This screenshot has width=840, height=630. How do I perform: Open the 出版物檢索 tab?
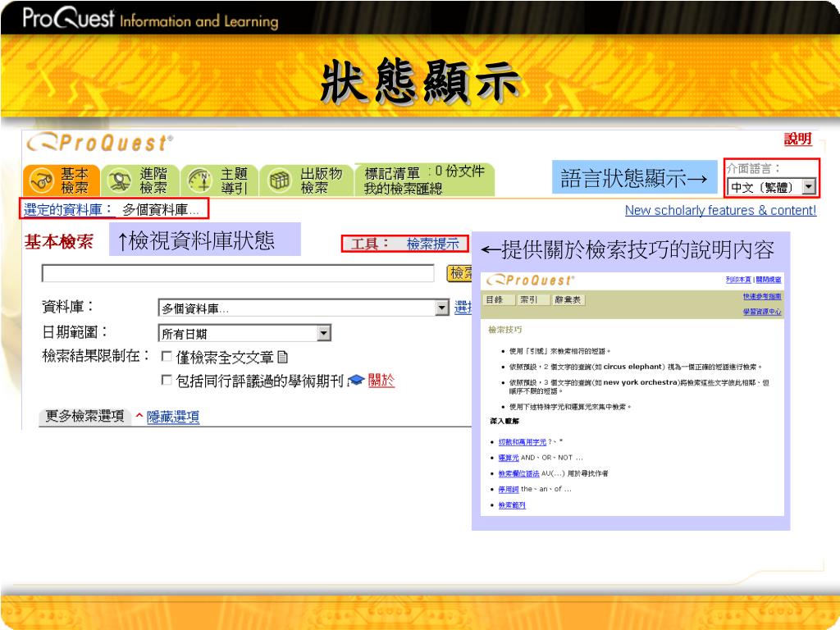307,180
